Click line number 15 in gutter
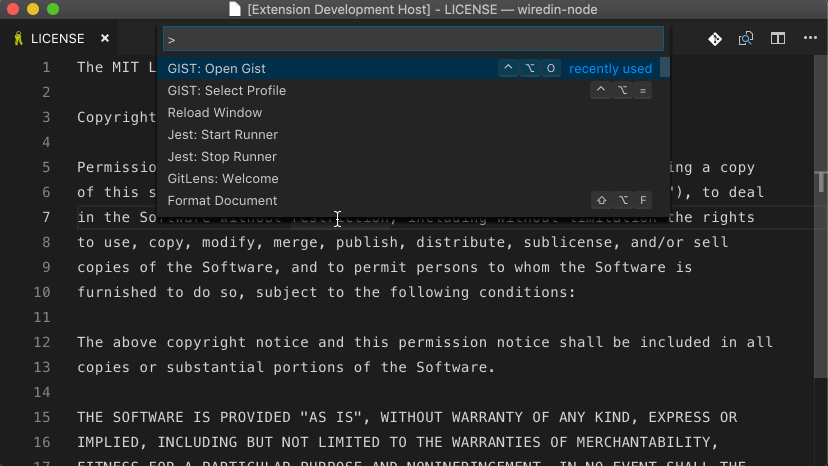The image size is (828, 466). point(42,417)
